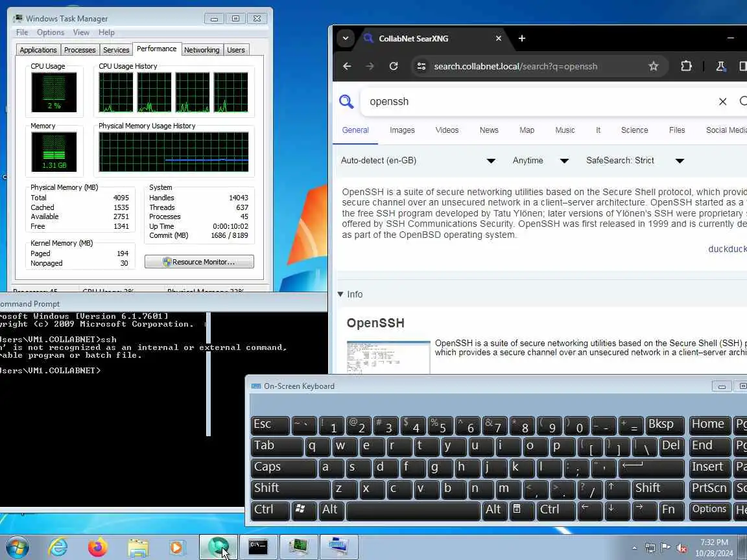The width and height of the screenshot is (747, 560).
Task: Toggle left Alt on On-Screen Keyboard
Action: point(331,510)
